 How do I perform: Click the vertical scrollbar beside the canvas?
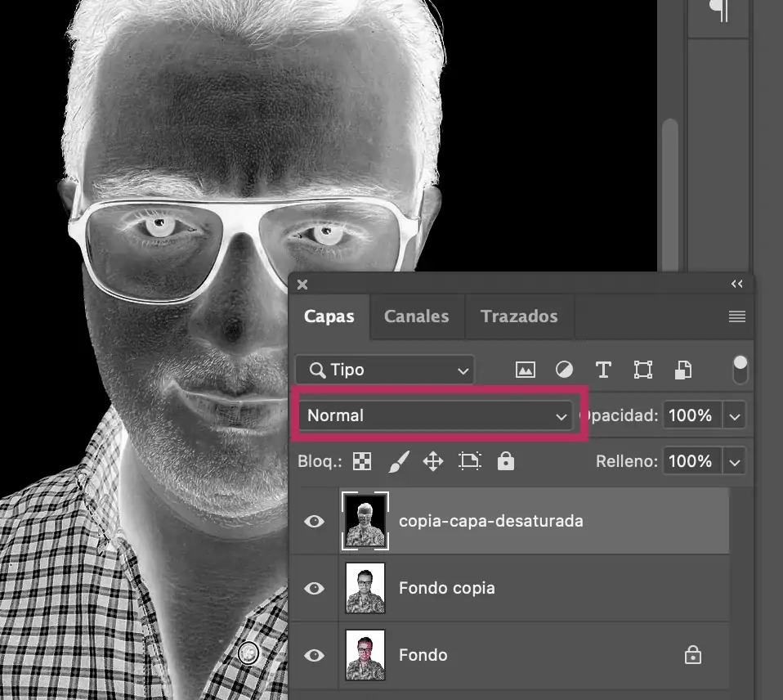tap(670, 195)
